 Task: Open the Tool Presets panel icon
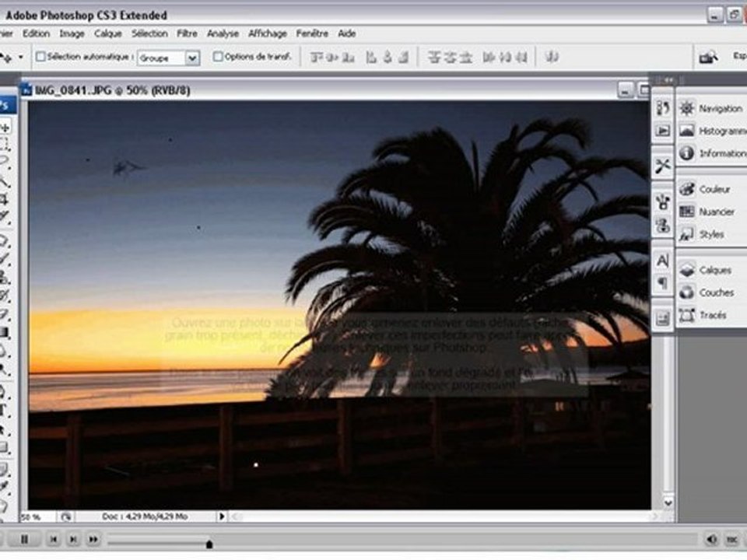point(663,166)
